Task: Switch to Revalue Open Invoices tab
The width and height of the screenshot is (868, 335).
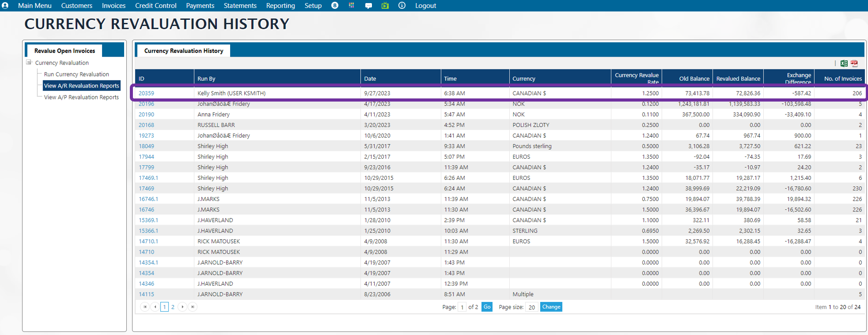Action: (65, 51)
